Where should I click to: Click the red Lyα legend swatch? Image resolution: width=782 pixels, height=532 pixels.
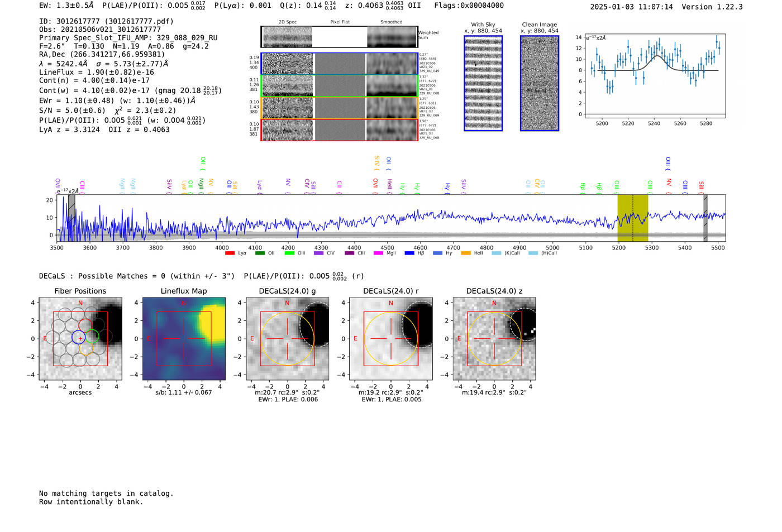pos(230,253)
